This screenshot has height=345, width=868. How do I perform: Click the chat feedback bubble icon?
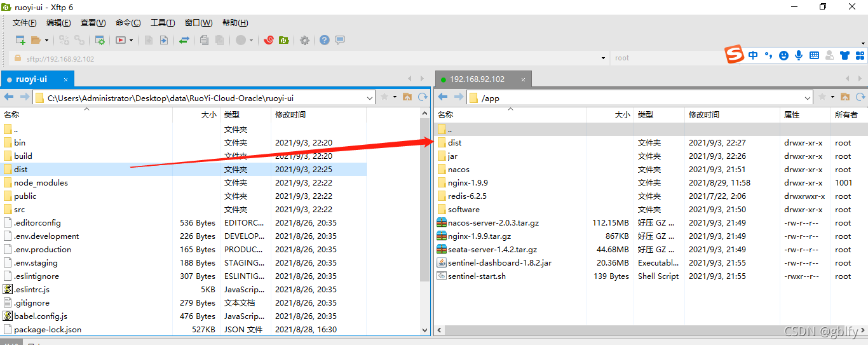click(x=340, y=40)
